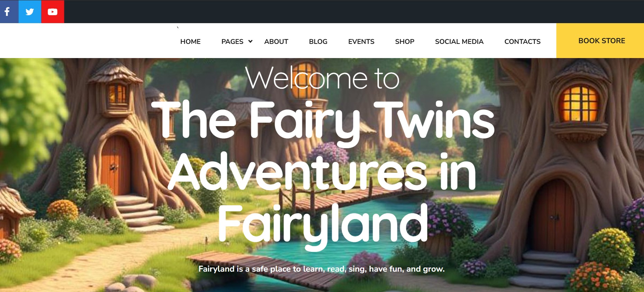Click the 'Fairyland is a safe place' tagline
Image resolution: width=644 pixels, height=292 pixels.
(x=321, y=269)
